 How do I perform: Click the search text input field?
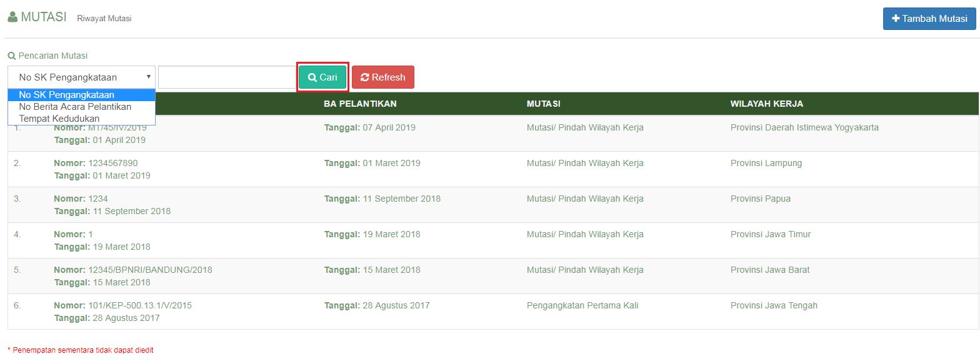click(x=227, y=77)
